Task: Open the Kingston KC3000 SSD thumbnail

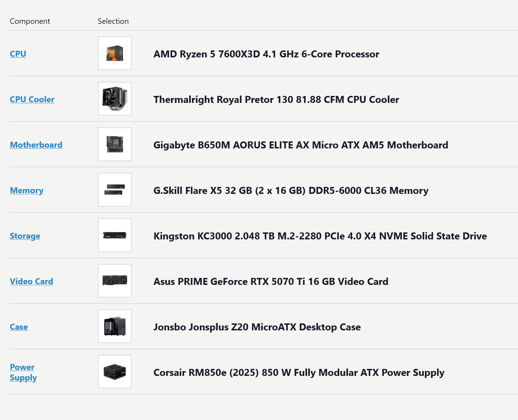Action: 115,235
